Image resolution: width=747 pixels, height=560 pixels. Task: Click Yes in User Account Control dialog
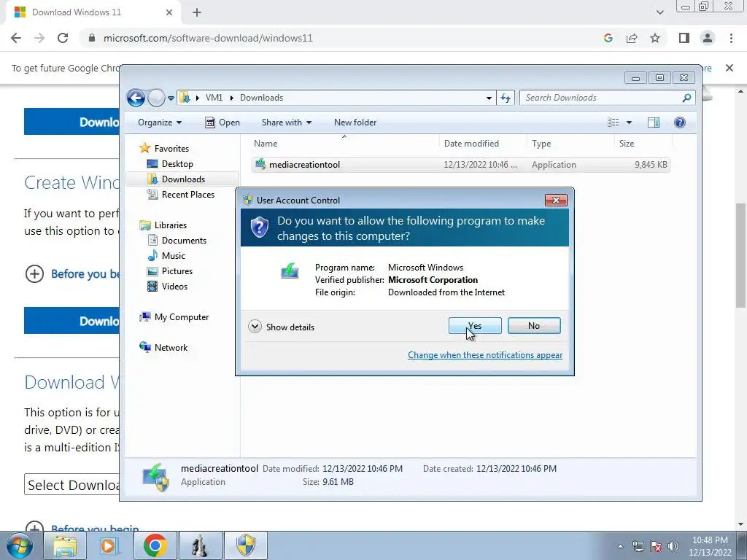click(474, 326)
